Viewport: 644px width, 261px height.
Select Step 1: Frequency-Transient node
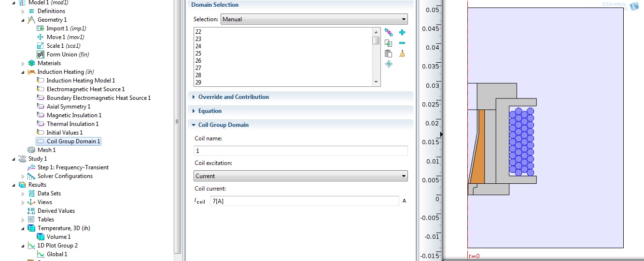pos(73,167)
